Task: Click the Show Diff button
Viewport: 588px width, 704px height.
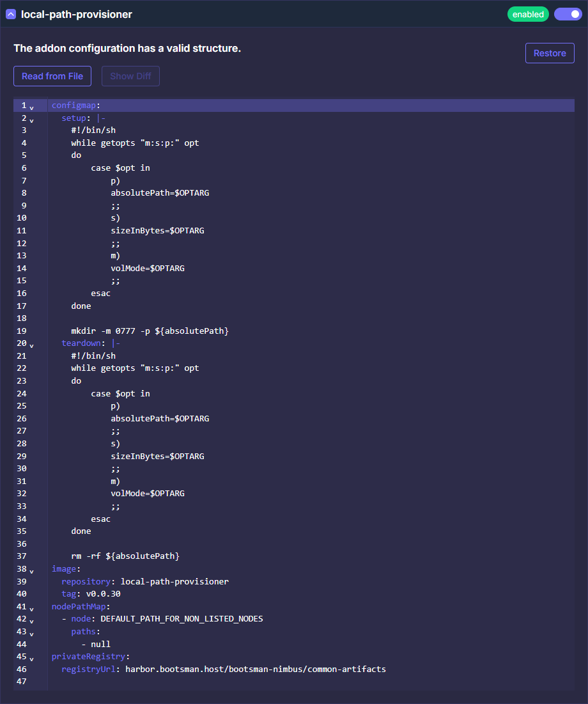Action: coord(130,76)
